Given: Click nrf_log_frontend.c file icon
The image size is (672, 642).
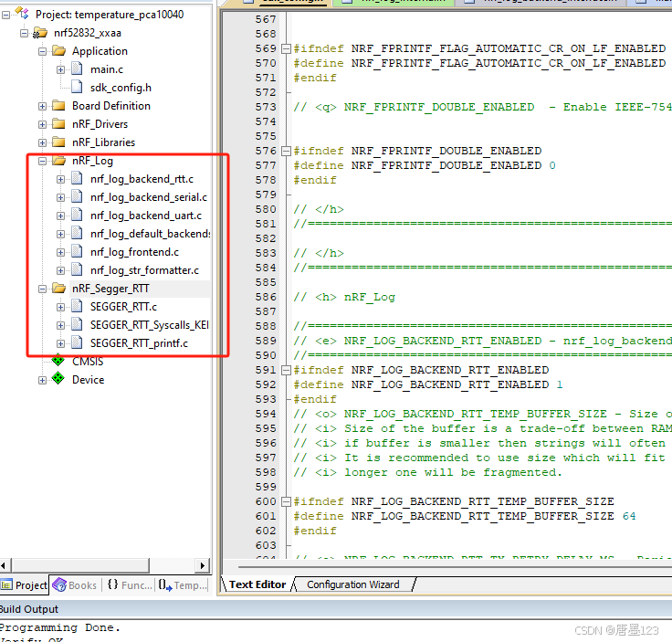Looking at the screenshot, I should coord(77,251).
